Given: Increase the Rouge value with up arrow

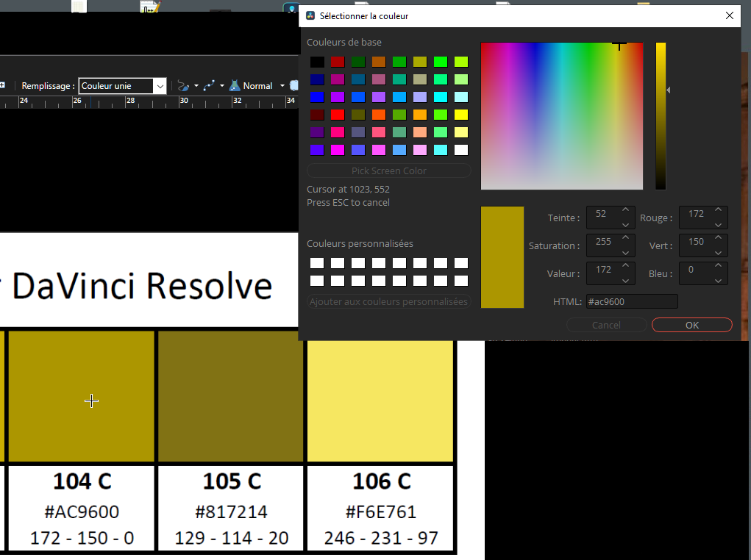Looking at the screenshot, I should (x=719, y=210).
